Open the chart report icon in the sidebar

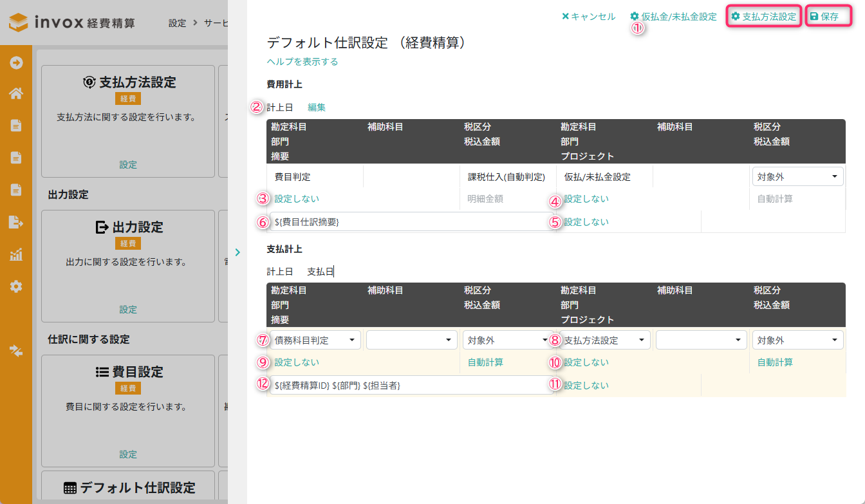16,254
